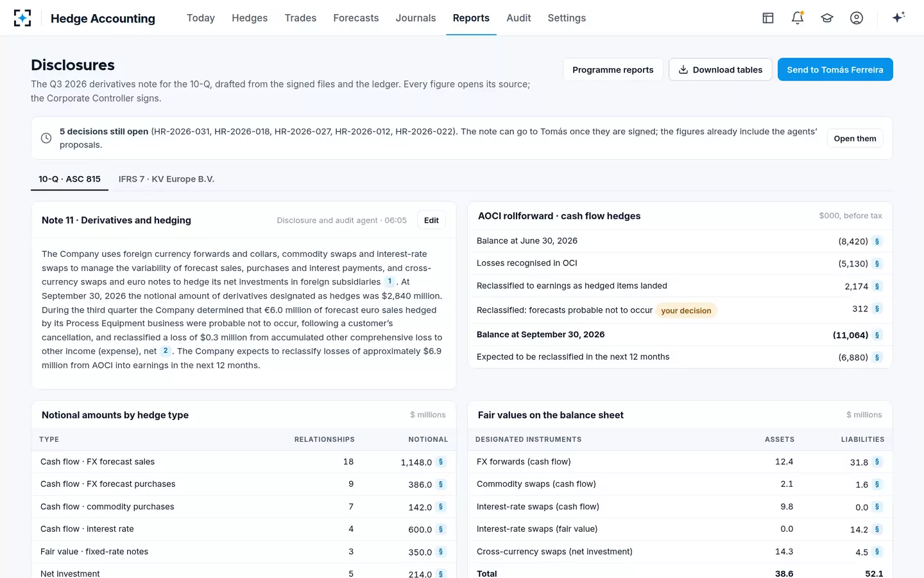Open the learning graduation cap icon
This screenshot has height=578, width=924.
(x=827, y=18)
